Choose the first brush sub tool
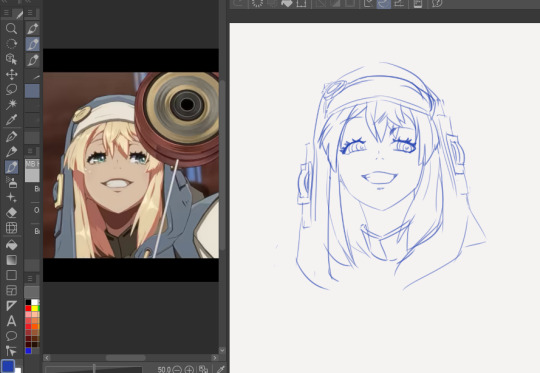 32,29
